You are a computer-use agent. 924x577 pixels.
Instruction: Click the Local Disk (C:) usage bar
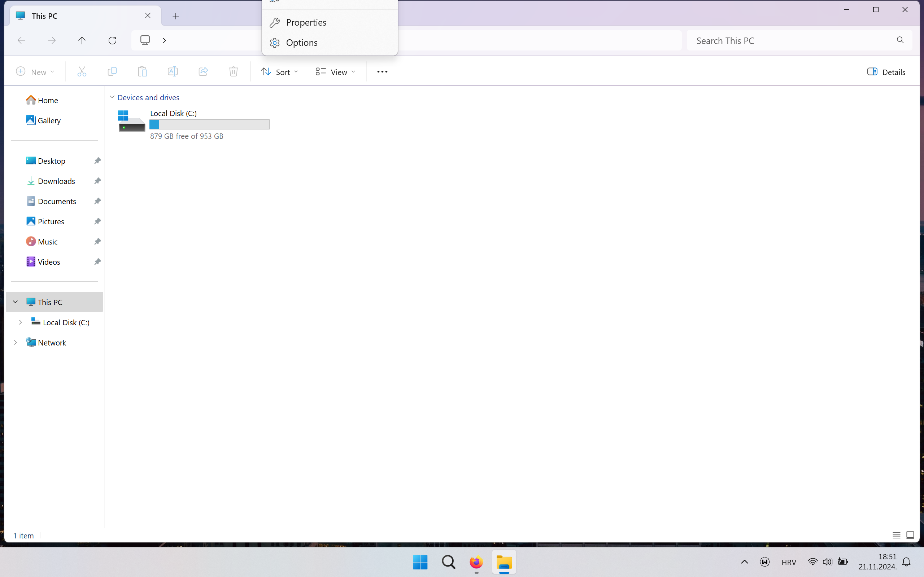click(x=209, y=124)
